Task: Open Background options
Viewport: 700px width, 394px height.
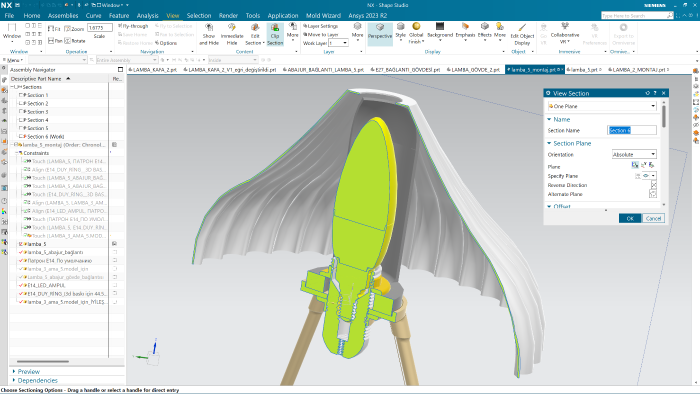Action: click(440, 31)
